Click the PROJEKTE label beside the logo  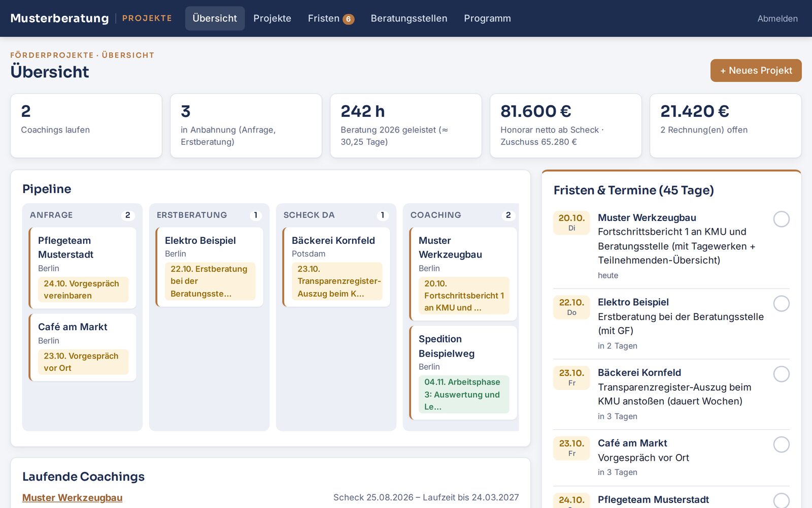[x=147, y=18]
